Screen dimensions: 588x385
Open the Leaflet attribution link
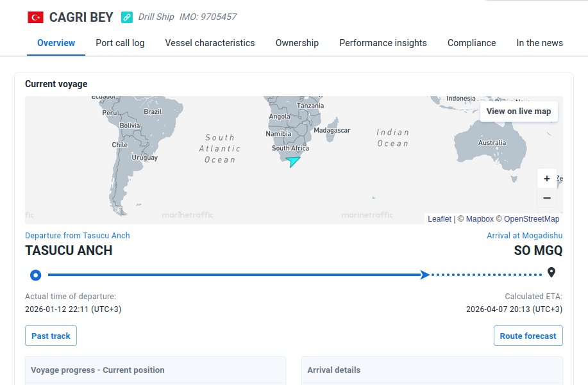coord(439,219)
